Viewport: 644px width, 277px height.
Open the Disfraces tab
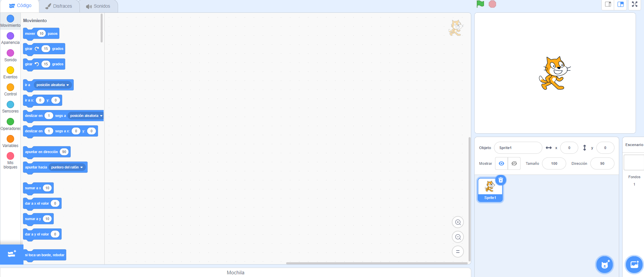[x=59, y=6]
